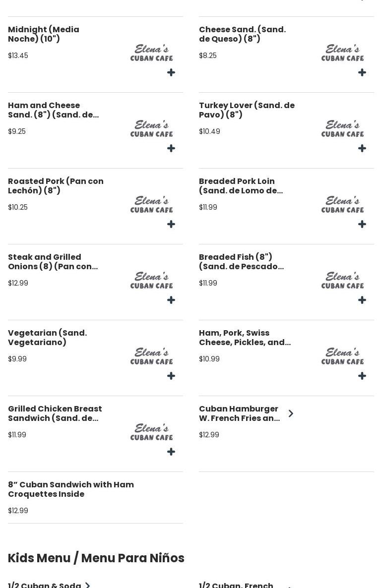The height and width of the screenshot is (588, 382).
Task: Click Elena's Cuban Cafe image for Vegetarian
Action: pos(152,356)
